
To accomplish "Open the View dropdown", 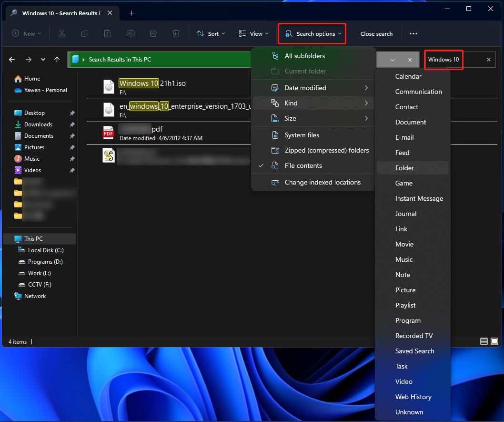I will [x=253, y=33].
